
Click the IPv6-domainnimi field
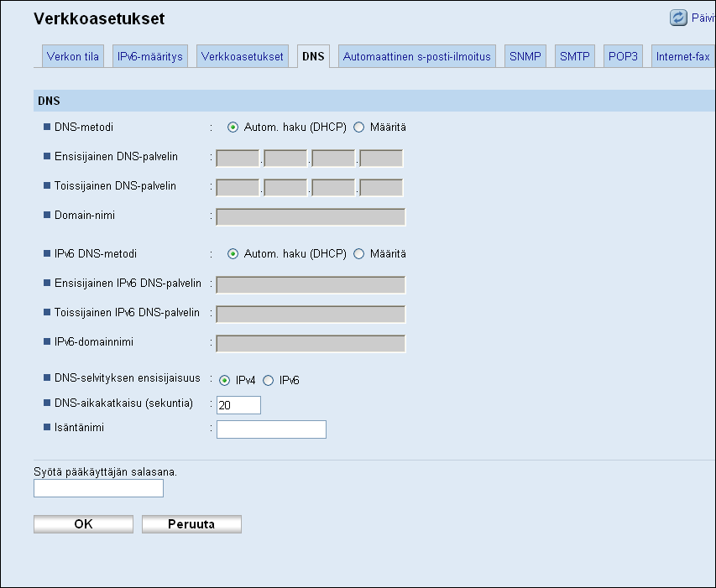point(311,344)
